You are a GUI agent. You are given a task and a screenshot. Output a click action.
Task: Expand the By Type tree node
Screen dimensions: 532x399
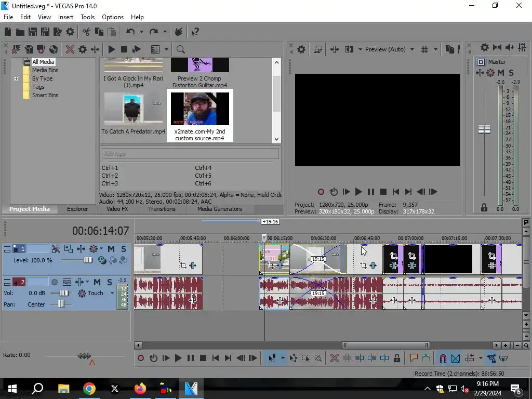16,79
